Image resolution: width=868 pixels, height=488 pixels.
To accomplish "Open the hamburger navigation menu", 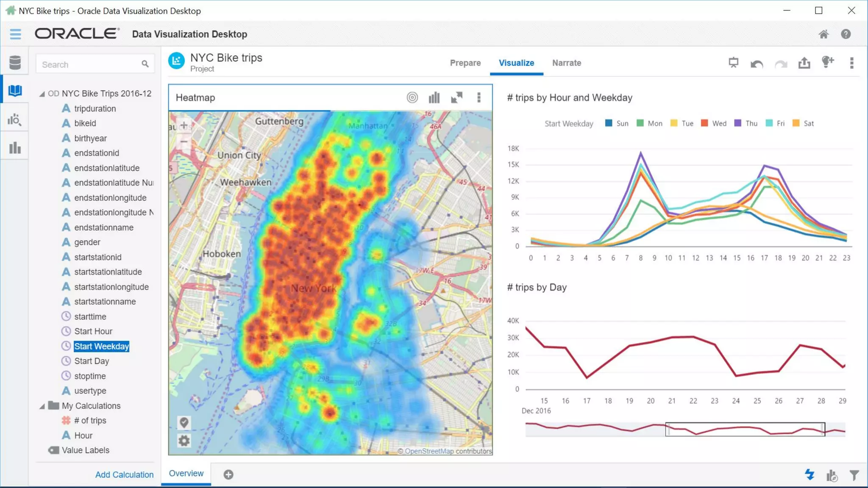I will click(x=15, y=34).
